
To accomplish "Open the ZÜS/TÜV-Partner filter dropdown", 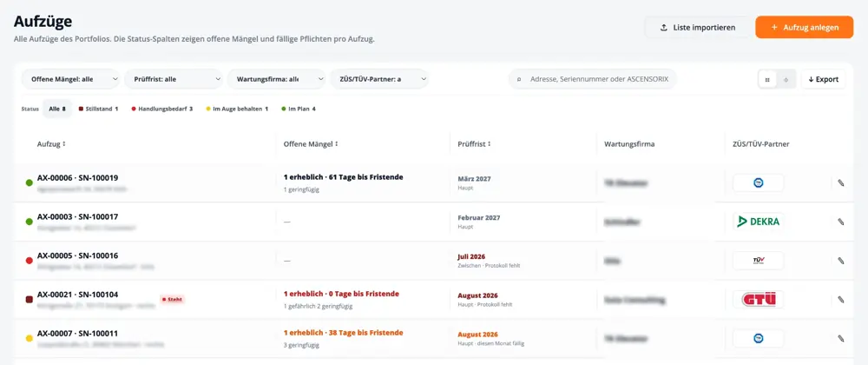I will pyautogui.click(x=379, y=79).
